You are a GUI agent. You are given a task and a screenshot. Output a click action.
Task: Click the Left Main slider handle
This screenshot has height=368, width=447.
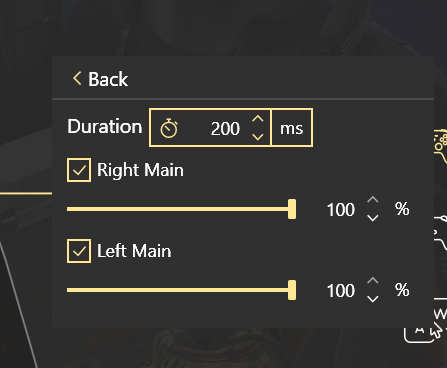(x=292, y=290)
